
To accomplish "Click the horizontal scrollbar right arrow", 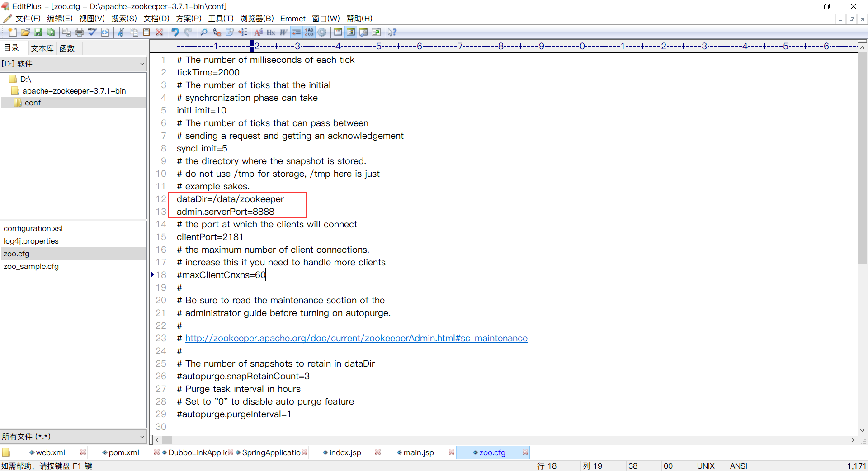I will pyautogui.click(x=853, y=440).
